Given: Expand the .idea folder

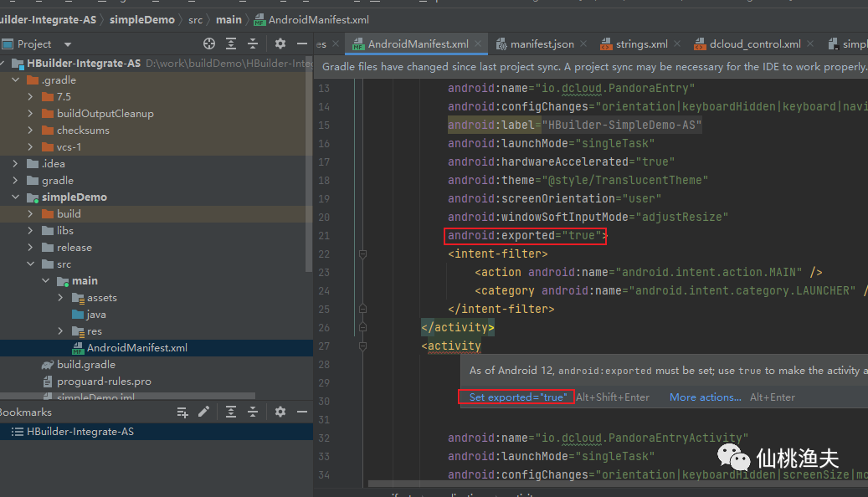Looking at the screenshot, I should 16,164.
